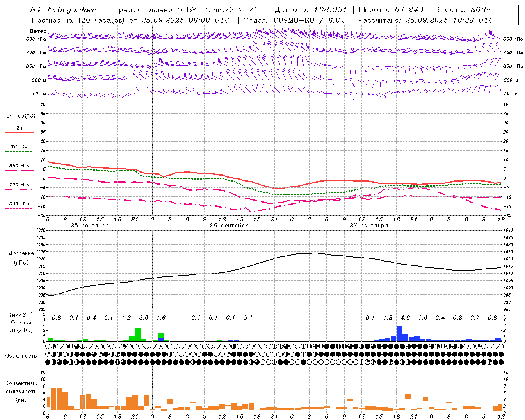This screenshot has height=420, width=525.
Task: Click the '850 гПа' temperature legend entry
Action: click(x=19, y=166)
